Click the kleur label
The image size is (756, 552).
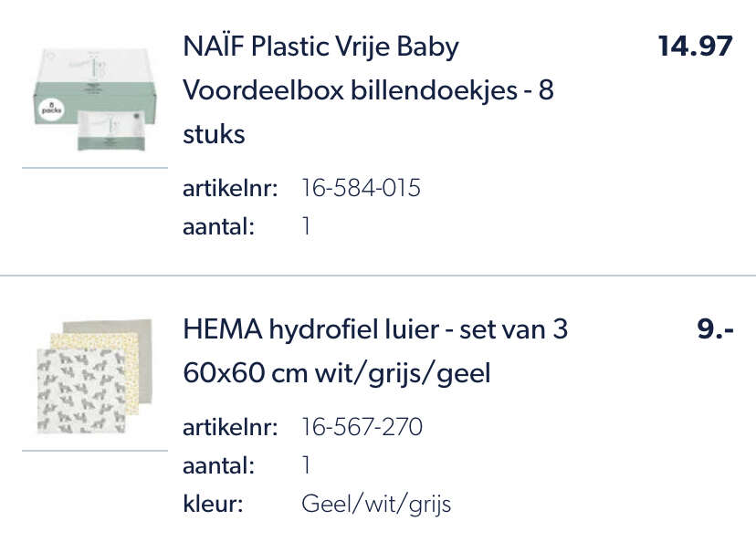click(x=213, y=504)
